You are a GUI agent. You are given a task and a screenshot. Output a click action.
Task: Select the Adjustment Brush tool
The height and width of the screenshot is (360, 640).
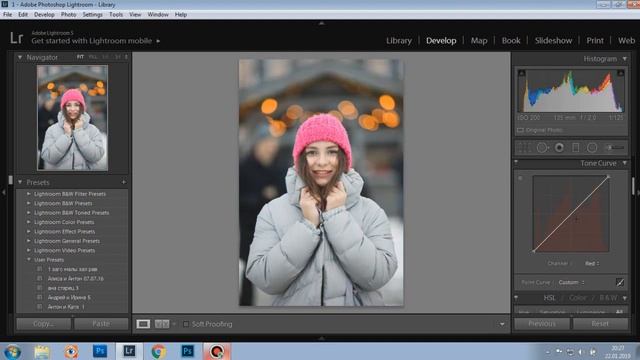(615, 147)
